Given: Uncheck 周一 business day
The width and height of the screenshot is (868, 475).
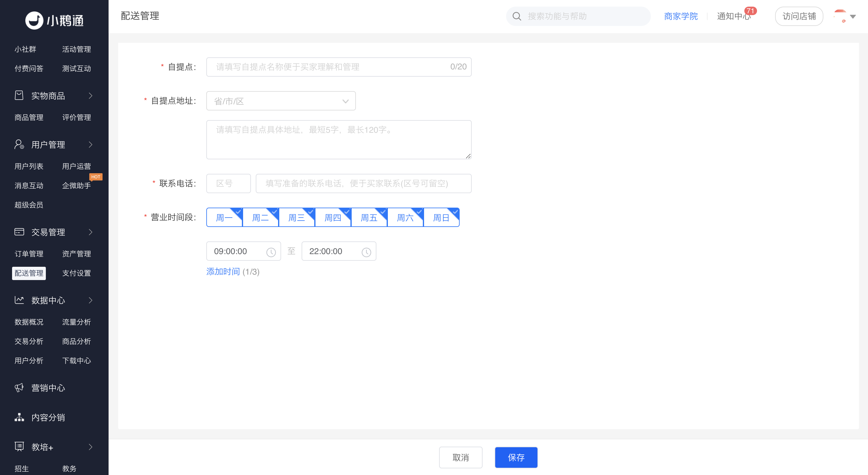Looking at the screenshot, I should click(x=224, y=218).
